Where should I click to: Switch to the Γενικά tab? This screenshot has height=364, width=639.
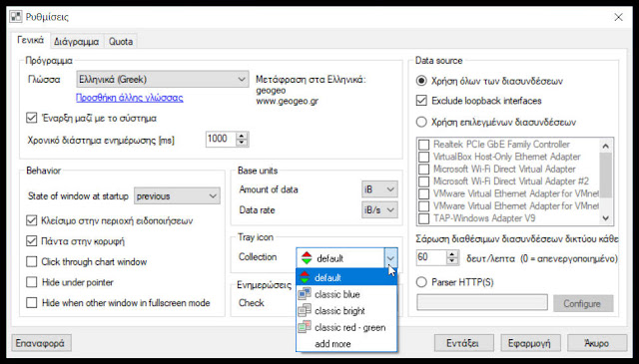click(30, 40)
